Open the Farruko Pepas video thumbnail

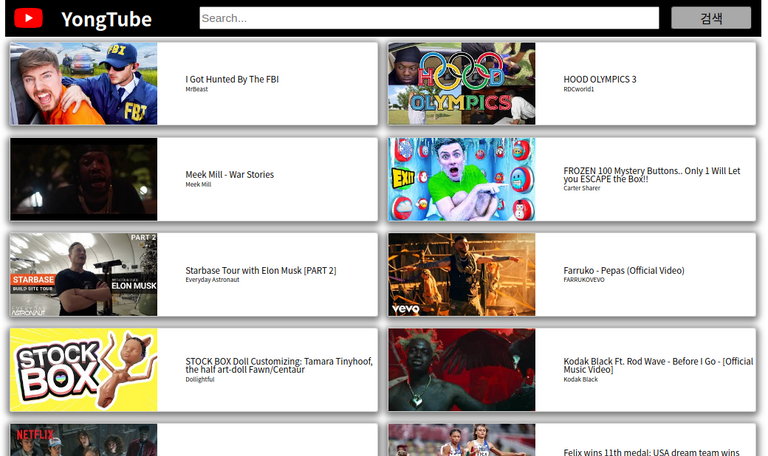462,274
